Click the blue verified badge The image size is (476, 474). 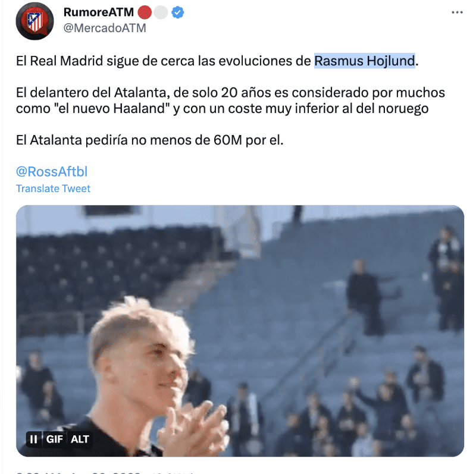(x=177, y=12)
